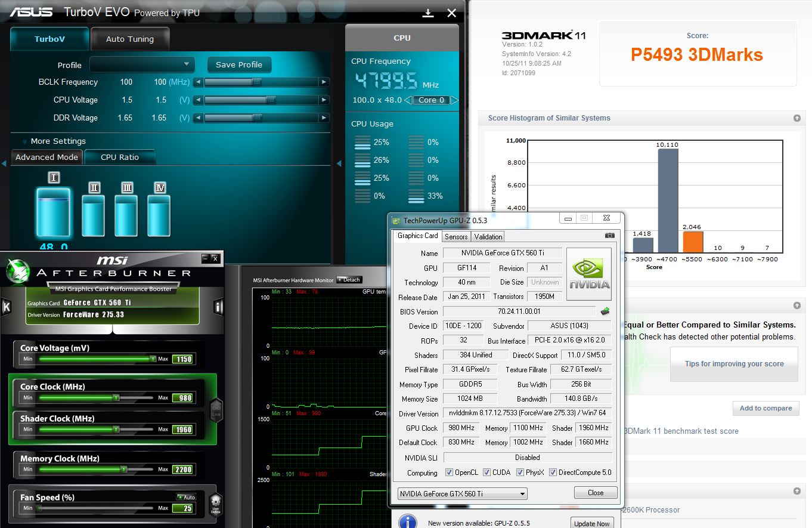This screenshot has height=528, width=812.
Task: Toggle Auto fan speed in Afterburner
Action: click(186, 497)
